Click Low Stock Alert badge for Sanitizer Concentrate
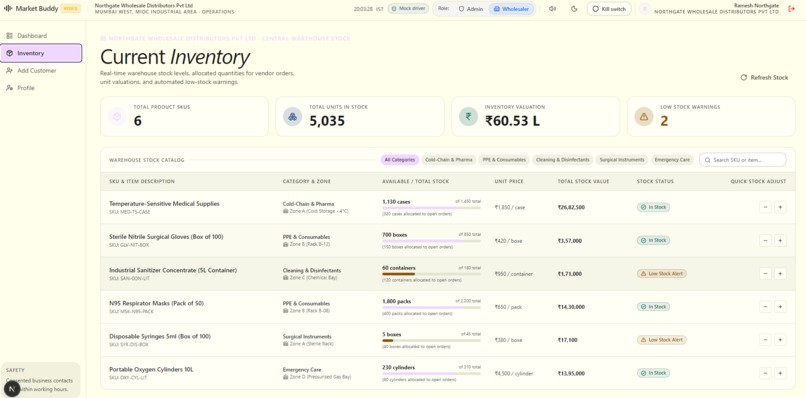Screen dimensions: 806x398 click(x=662, y=274)
